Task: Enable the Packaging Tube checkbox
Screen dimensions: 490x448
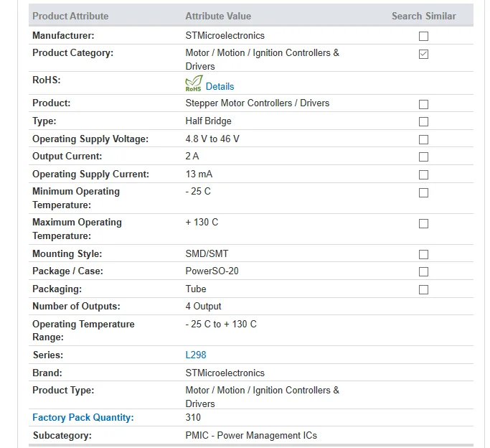Action: coord(423,289)
